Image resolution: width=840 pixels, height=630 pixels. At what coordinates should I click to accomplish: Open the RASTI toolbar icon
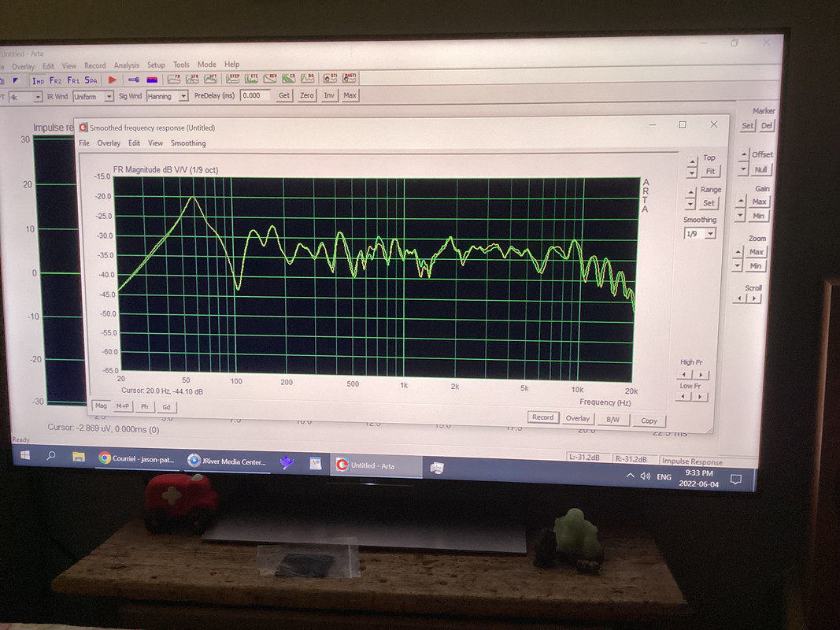coord(350,78)
